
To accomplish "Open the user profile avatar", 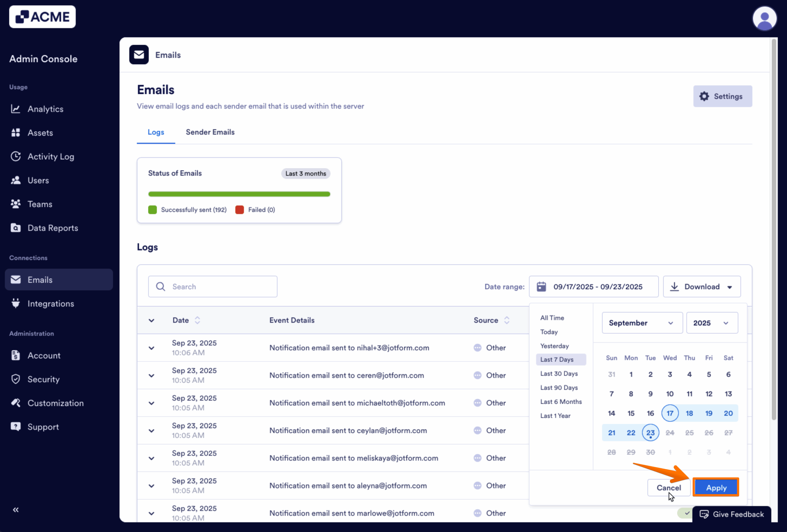I will pos(764,18).
